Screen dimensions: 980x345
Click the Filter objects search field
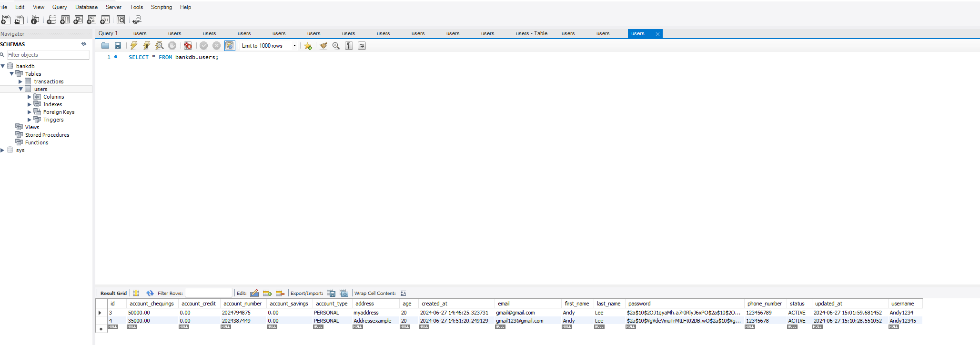click(x=48, y=55)
